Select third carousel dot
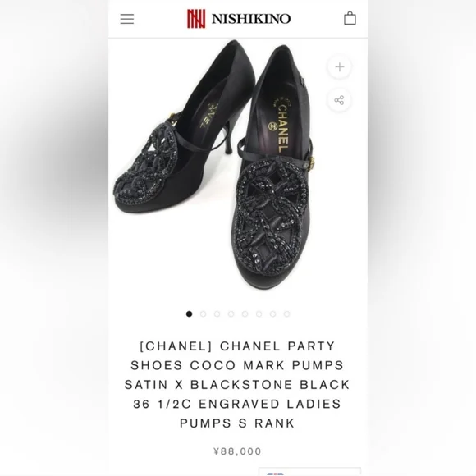This screenshot has width=476, height=476. [x=217, y=314]
